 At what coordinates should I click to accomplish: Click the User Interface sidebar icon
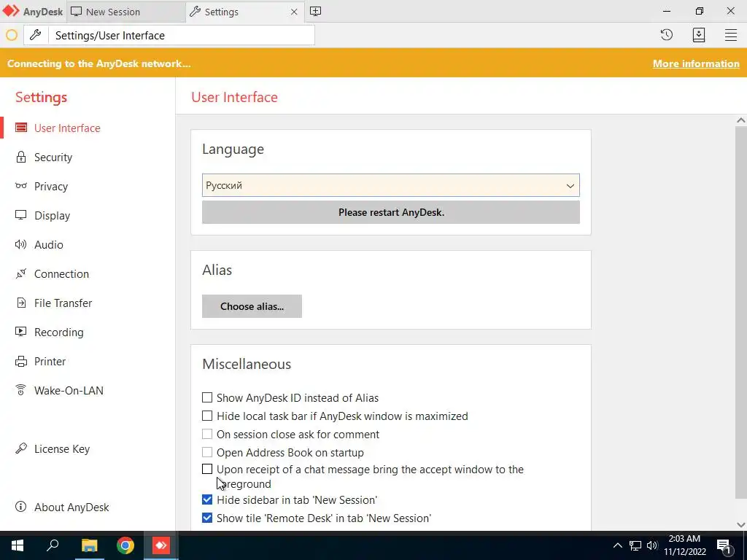coord(21,128)
